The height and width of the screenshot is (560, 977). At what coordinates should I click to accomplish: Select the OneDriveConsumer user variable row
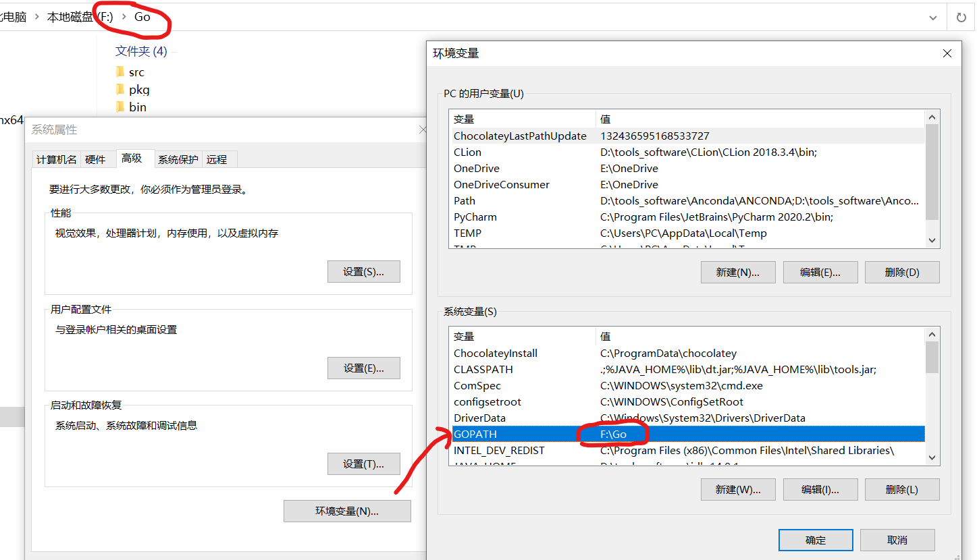click(x=687, y=185)
